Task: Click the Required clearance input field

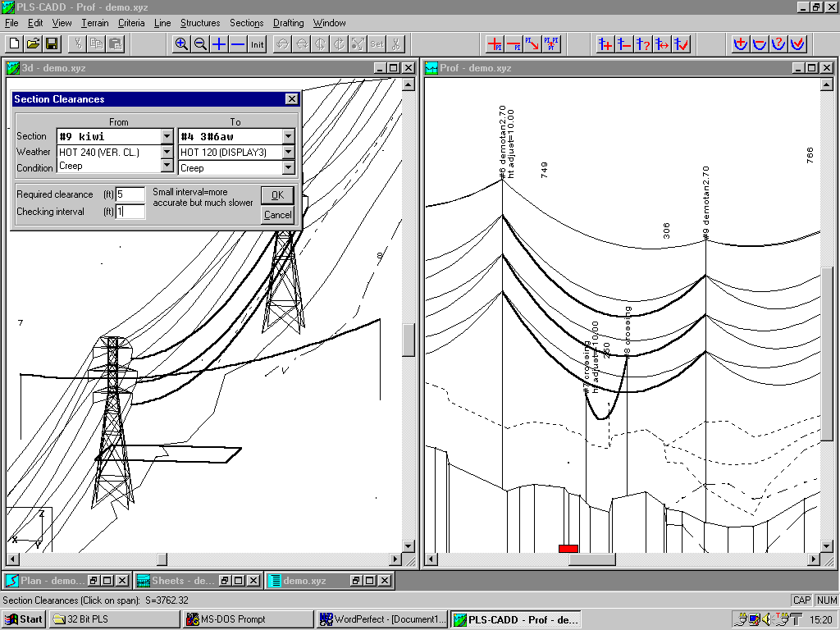Action: point(130,194)
